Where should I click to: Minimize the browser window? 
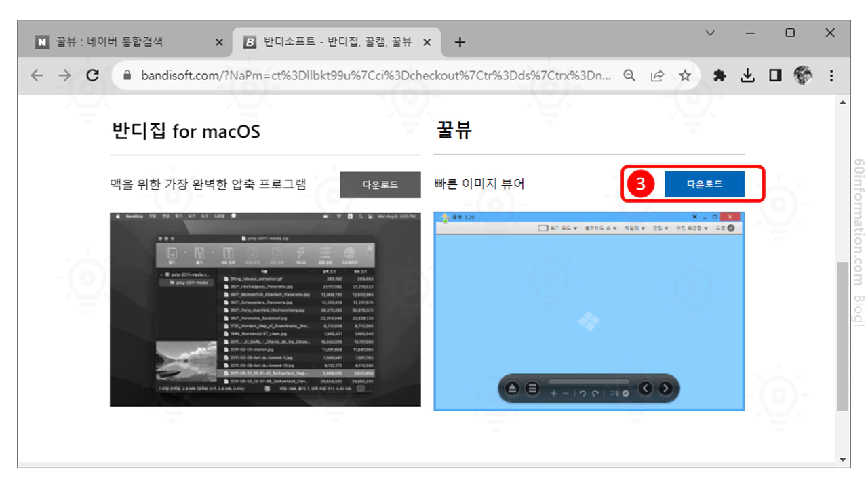[750, 33]
